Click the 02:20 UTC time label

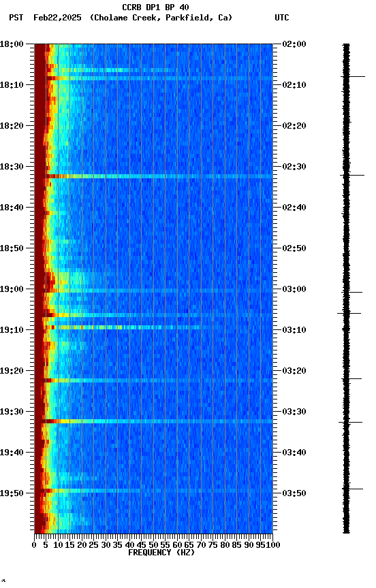[x=294, y=126]
